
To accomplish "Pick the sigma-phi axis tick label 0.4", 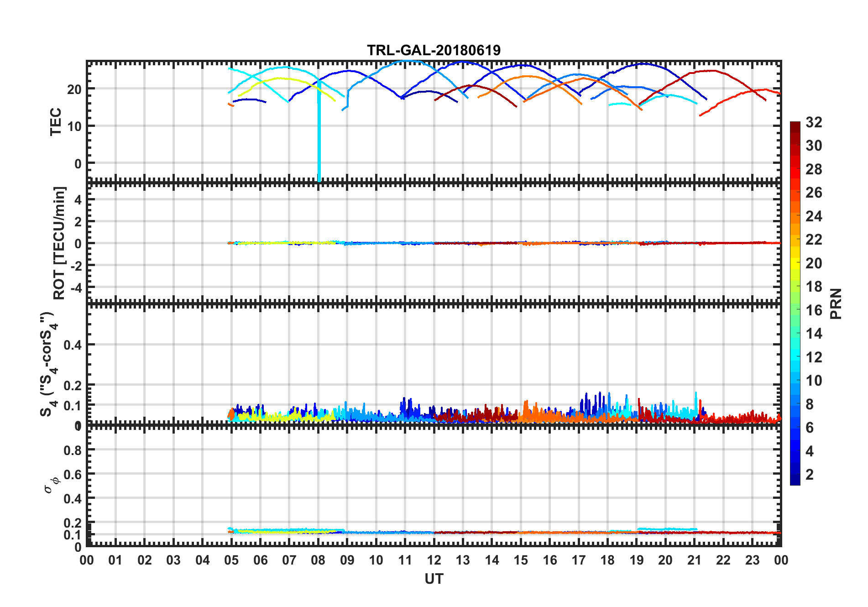I will coord(73,499).
